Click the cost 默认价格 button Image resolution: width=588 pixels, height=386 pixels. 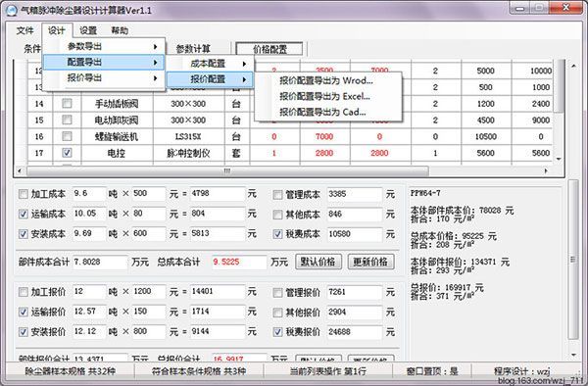tap(318, 262)
